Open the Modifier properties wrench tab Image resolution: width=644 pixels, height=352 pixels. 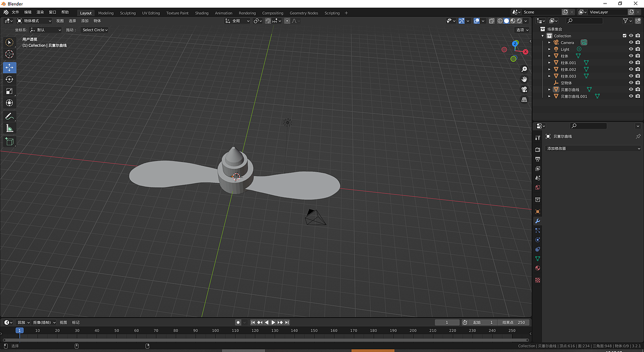[537, 221]
